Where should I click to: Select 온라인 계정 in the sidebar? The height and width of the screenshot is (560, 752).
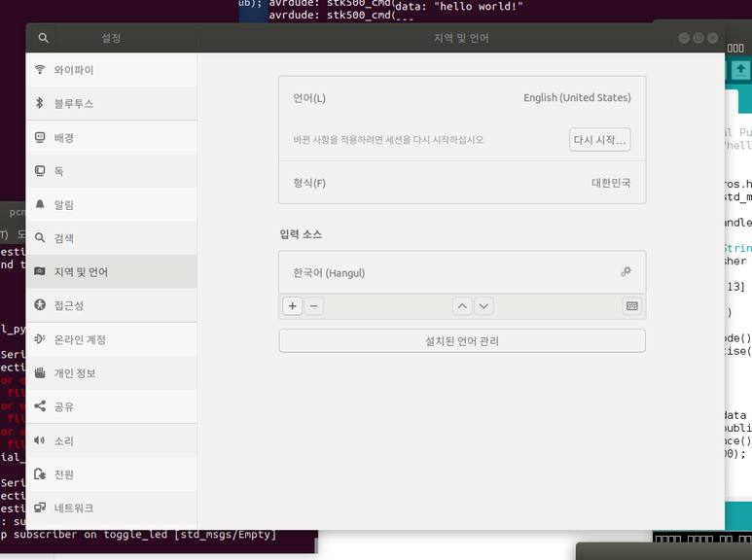coord(111,340)
